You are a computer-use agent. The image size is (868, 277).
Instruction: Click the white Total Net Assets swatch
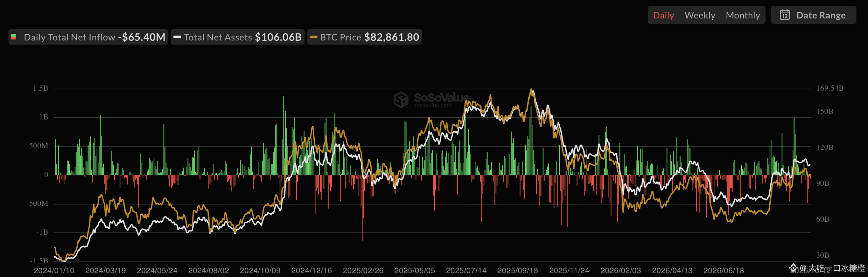[177, 37]
